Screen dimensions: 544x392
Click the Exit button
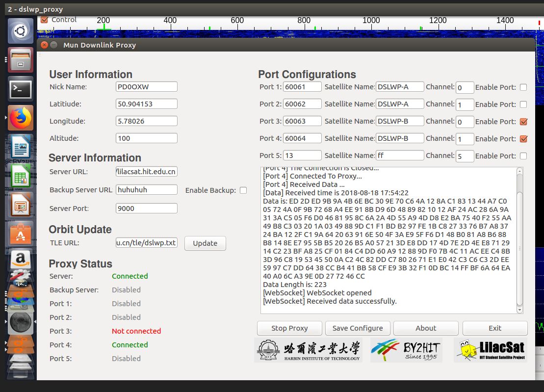[495, 328]
